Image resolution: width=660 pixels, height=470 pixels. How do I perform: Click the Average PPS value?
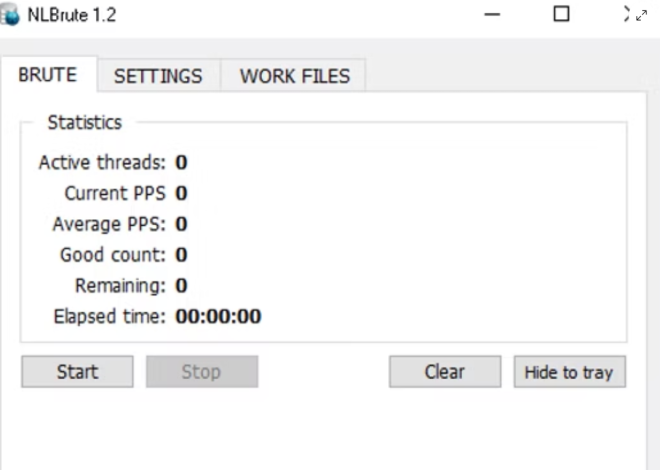[182, 224]
